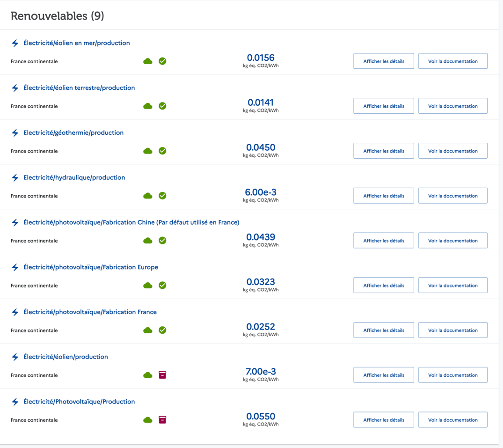
Task: Click green cloud icon in Fabrication Europe row
Action: coord(148,286)
